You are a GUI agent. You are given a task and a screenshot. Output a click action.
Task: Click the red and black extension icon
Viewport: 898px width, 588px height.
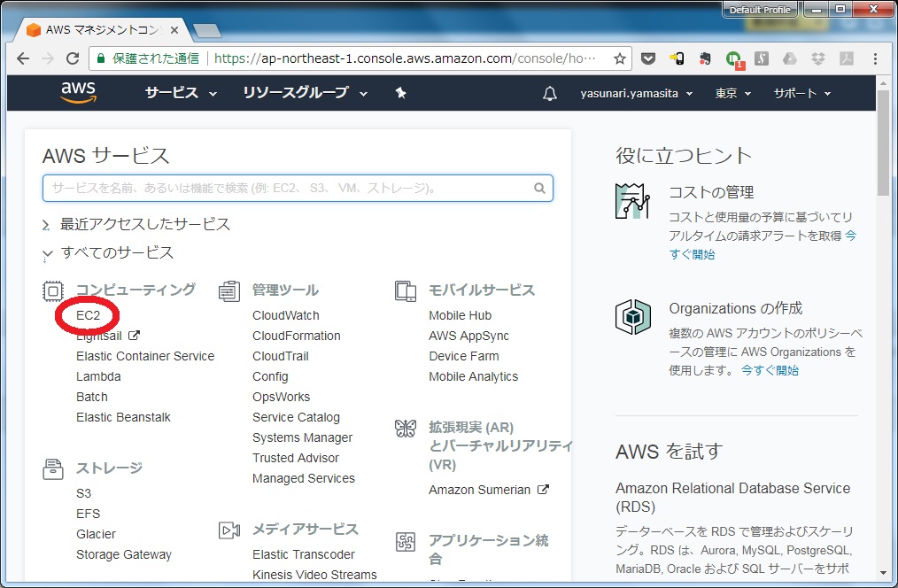click(705, 58)
